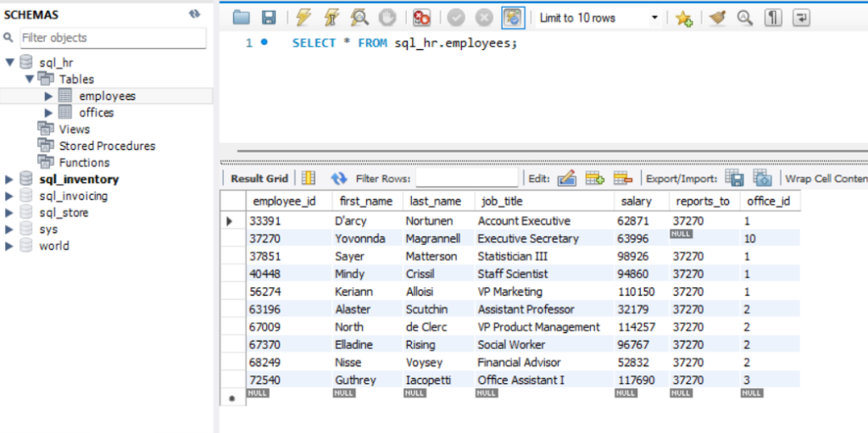
Task: Select the Views folder
Action: 75,129
